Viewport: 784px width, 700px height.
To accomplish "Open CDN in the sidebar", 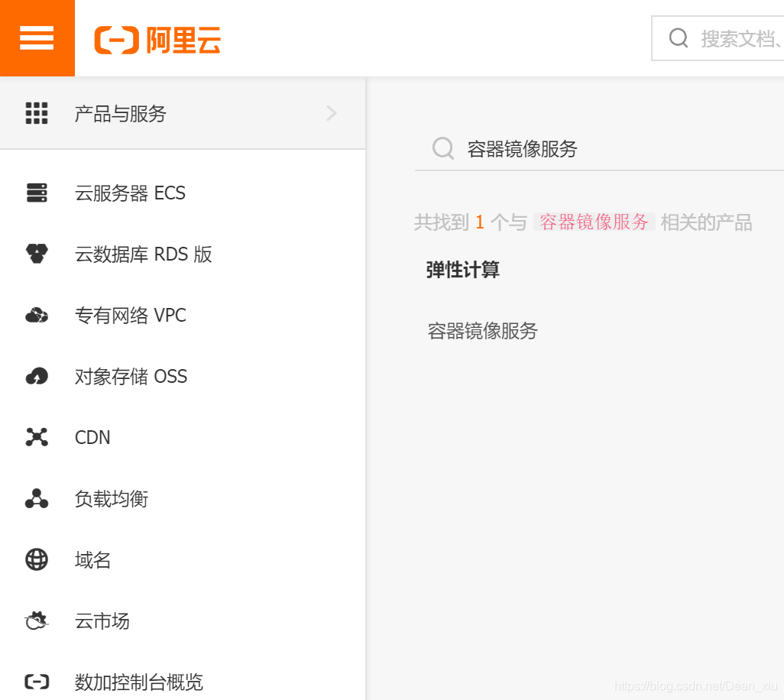I will coord(92,437).
